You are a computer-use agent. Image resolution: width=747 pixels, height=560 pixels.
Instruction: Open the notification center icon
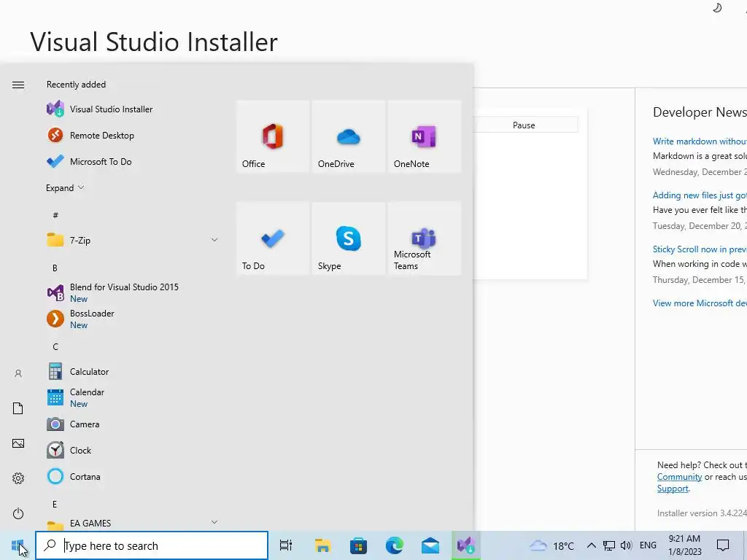tap(723, 545)
